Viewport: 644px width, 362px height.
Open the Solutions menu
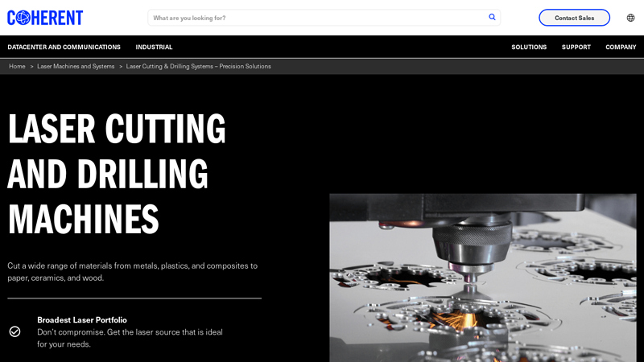pos(529,47)
